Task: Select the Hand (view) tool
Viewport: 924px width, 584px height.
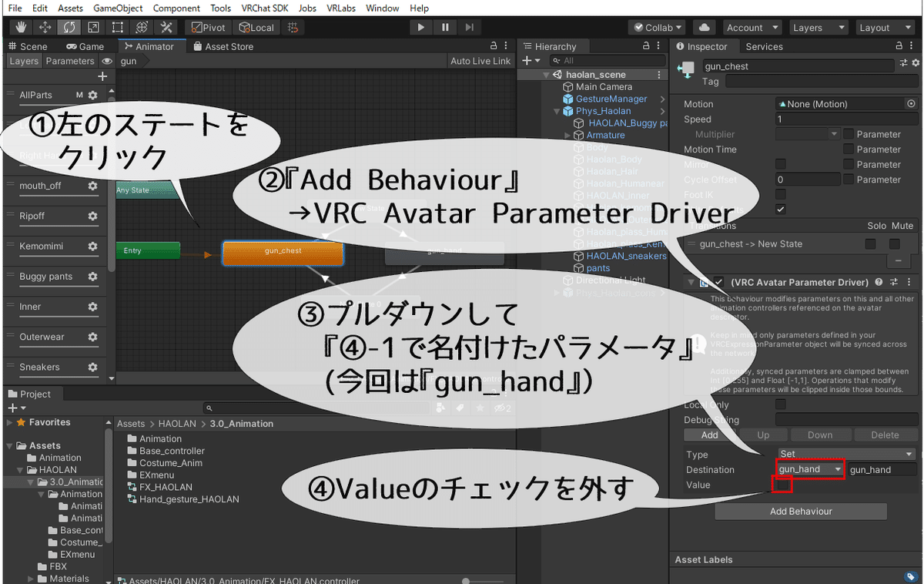Action: 21,27
